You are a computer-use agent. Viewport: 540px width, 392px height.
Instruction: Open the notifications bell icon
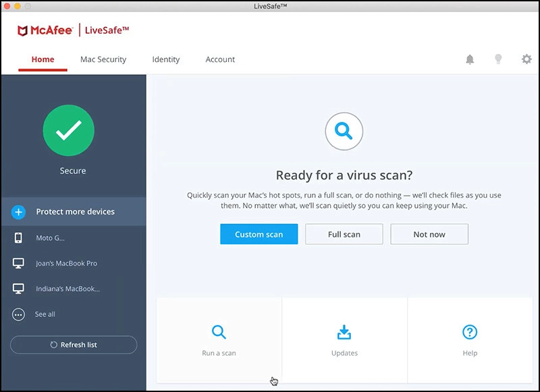point(470,59)
